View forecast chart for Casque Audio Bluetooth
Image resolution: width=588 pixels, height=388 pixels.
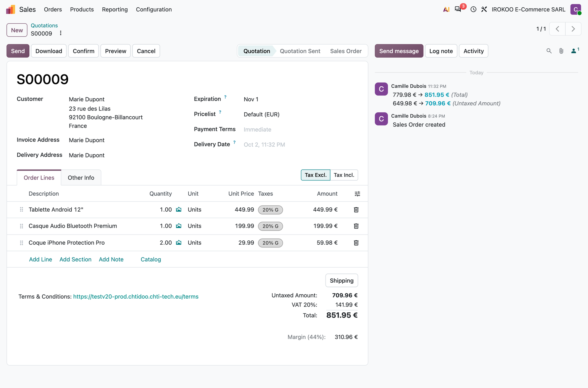(x=179, y=226)
